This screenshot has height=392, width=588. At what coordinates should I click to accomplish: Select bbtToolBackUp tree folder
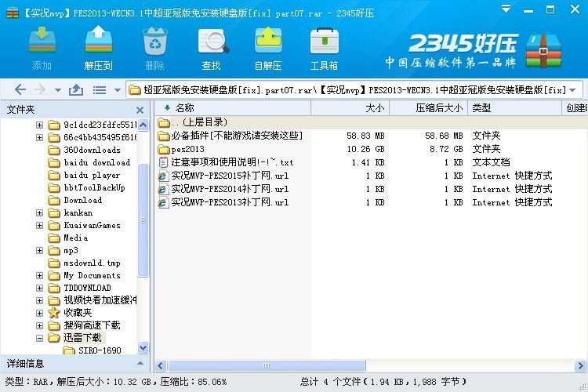tap(94, 187)
